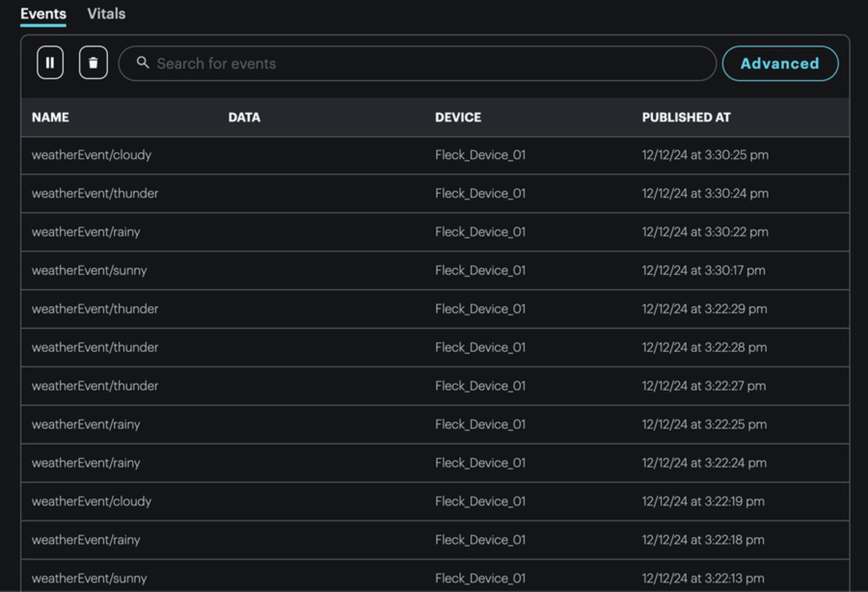The height and width of the screenshot is (592, 868).
Task: Click timestamp 12/12/24 at 3:22:27 pm
Action: coord(704,386)
